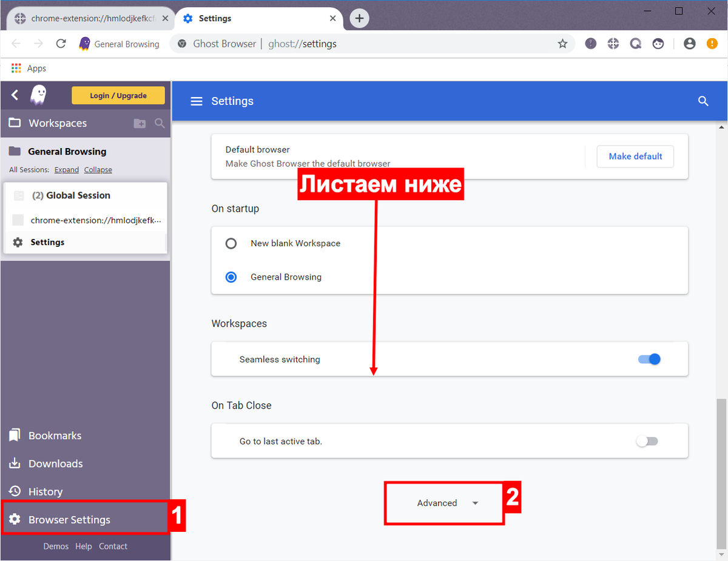Enable Go to last active tab
Screen dimensions: 728x561
[x=647, y=441]
